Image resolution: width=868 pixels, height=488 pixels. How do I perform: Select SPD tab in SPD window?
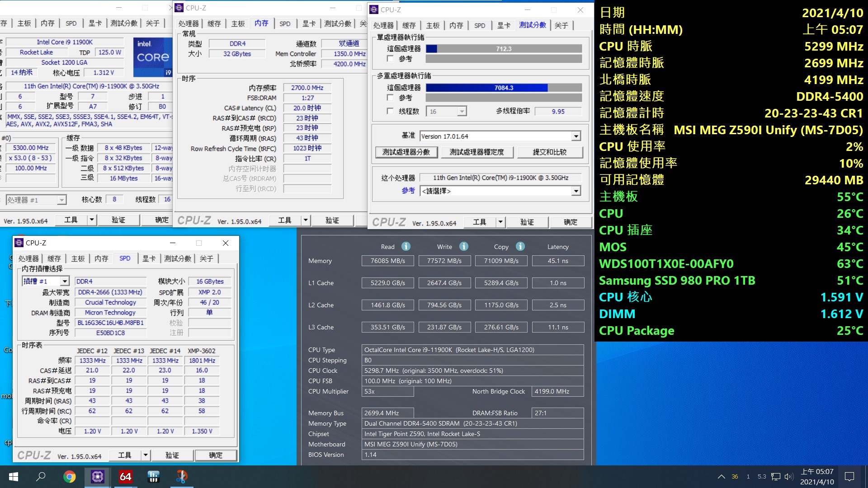point(125,258)
